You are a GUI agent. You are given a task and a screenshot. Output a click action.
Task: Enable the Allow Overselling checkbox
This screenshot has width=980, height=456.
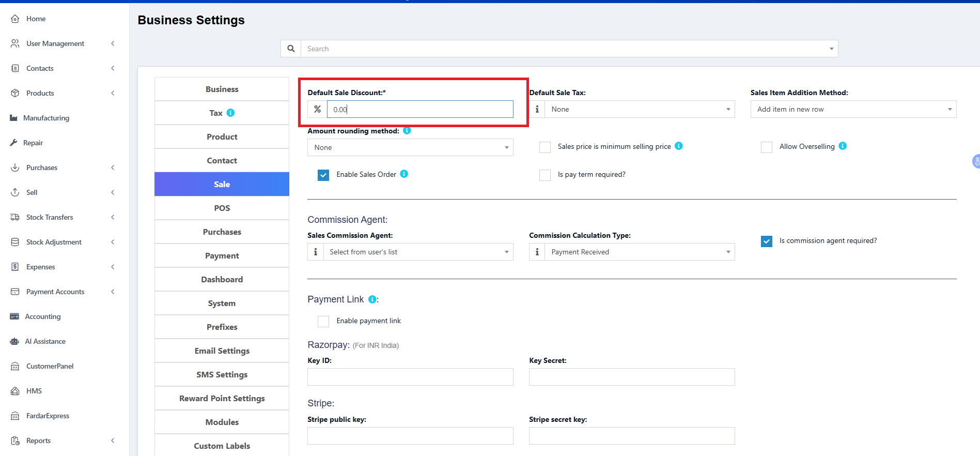pyautogui.click(x=767, y=147)
